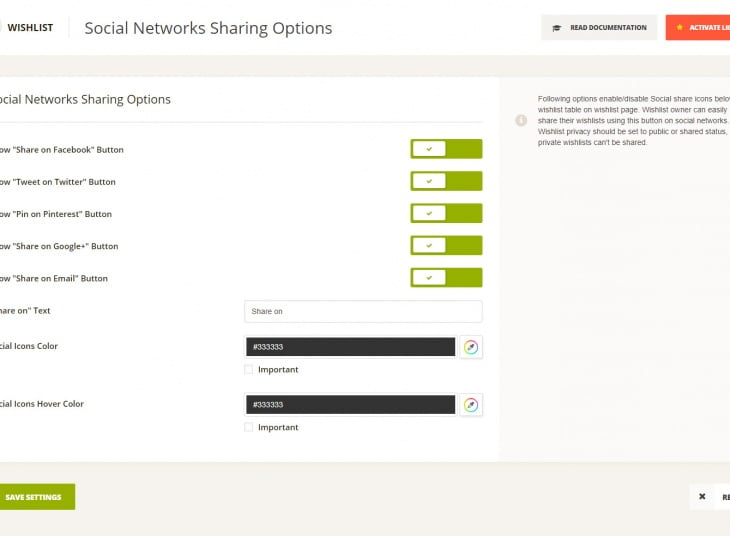Toggle "Share on Google+" button switch
This screenshot has width=730, height=536.
pyautogui.click(x=446, y=245)
